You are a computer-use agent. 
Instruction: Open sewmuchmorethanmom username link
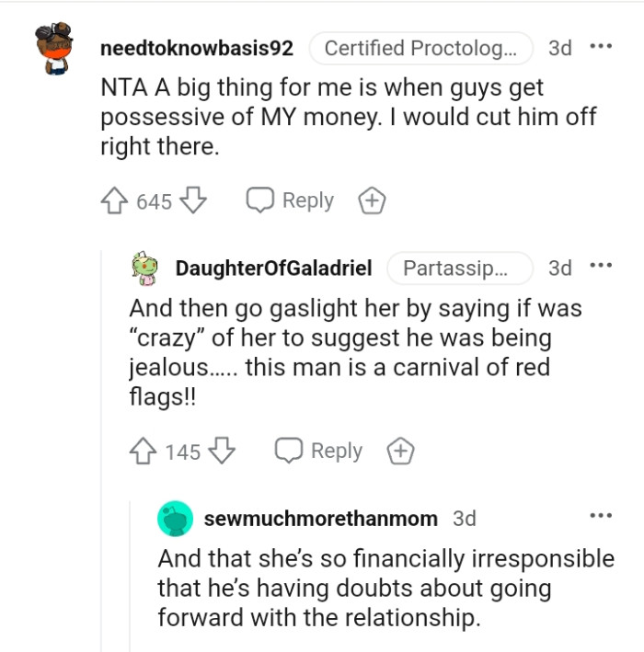point(320,519)
